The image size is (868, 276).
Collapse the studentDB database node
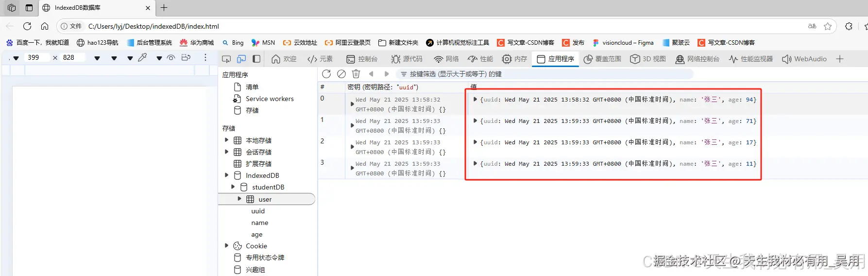(x=233, y=187)
